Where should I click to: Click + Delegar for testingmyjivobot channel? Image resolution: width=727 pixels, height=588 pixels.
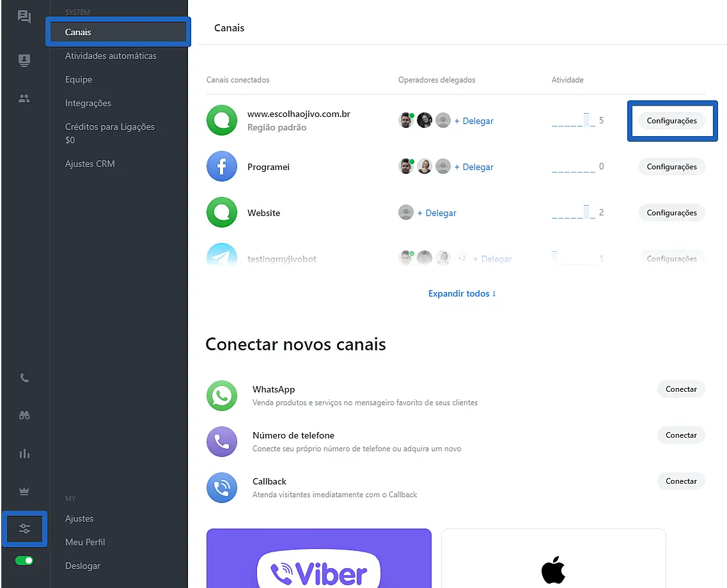(492, 259)
